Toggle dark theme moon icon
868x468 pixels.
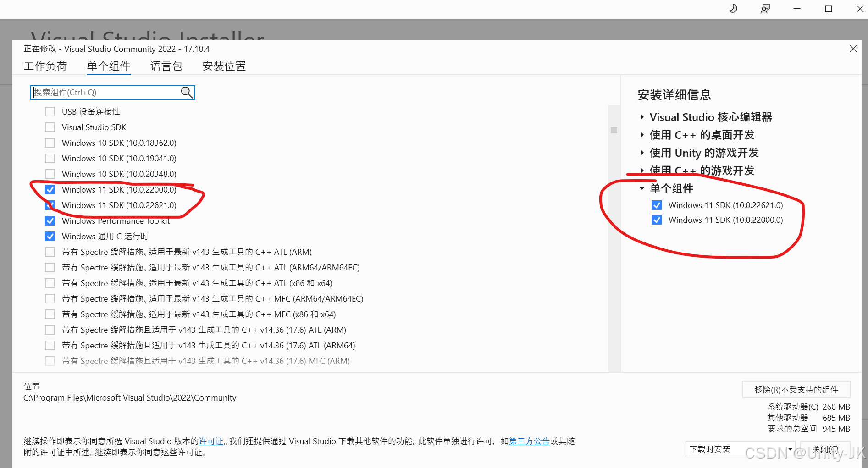coord(733,9)
